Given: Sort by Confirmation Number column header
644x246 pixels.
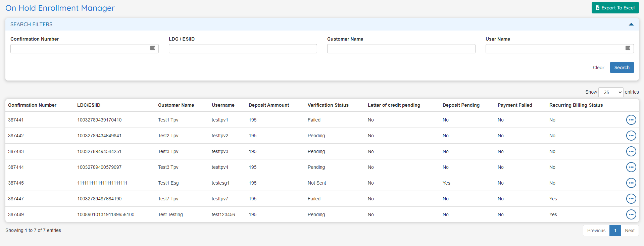Looking at the screenshot, I should click(x=32, y=105).
